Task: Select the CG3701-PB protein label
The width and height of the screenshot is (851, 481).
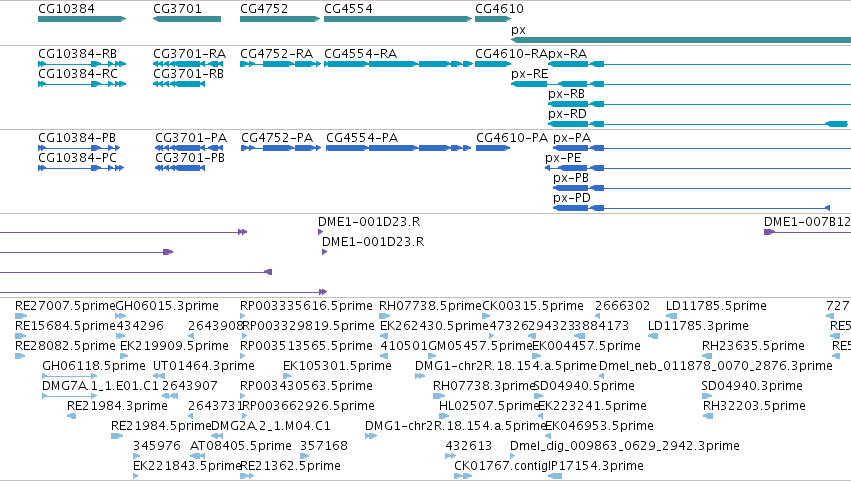Action: click(x=190, y=158)
